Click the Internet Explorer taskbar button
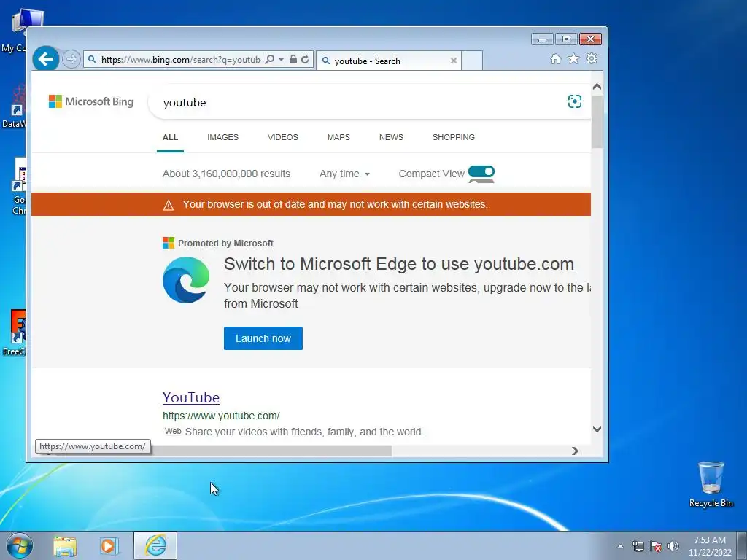 pyautogui.click(x=155, y=545)
